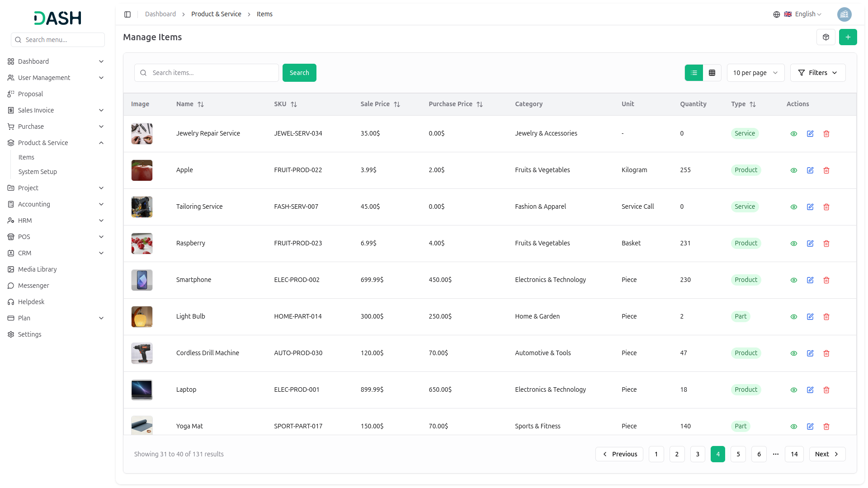Image resolution: width=868 pixels, height=488 pixels.
Task: Open the 10 per page dropdown
Action: tap(755, 73)
